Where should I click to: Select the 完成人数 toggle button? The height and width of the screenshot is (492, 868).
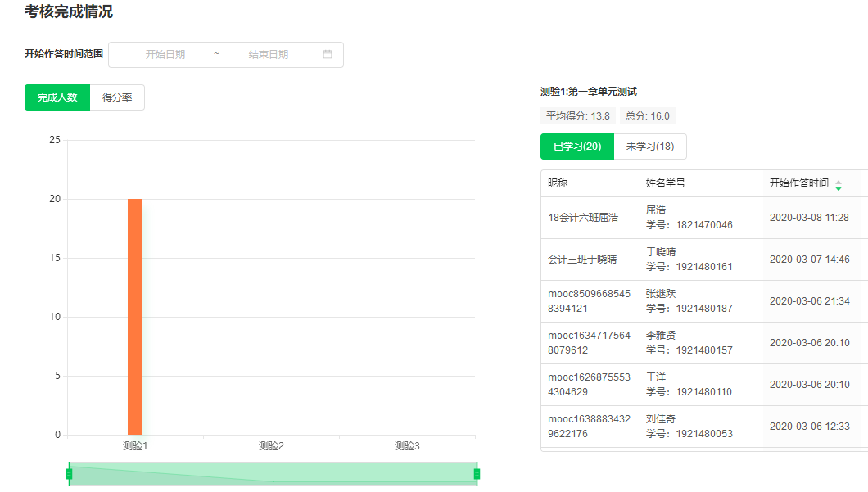[57, 97]
